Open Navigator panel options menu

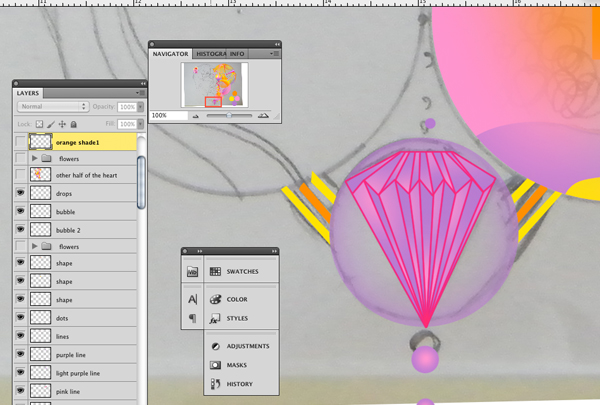274,54
